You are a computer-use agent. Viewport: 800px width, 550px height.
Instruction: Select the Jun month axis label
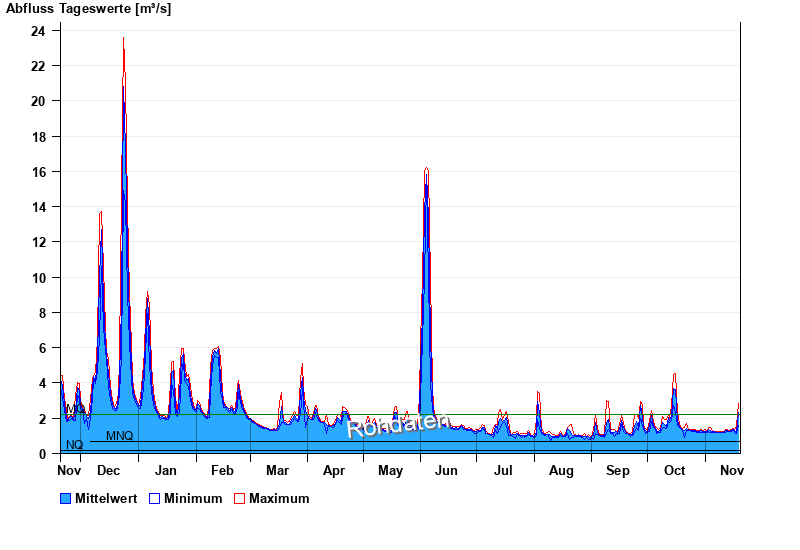(x=447, y=470)
